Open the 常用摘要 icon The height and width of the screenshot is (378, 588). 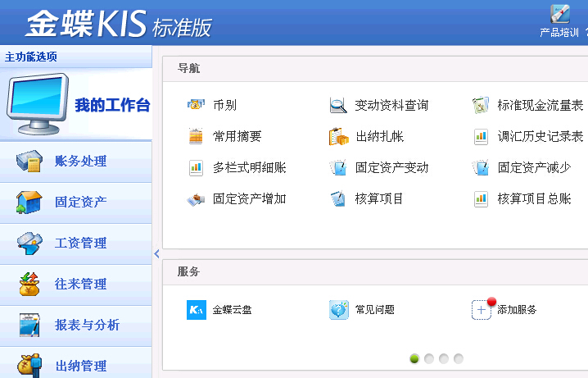pyautogui.click(x=196, y=136)
